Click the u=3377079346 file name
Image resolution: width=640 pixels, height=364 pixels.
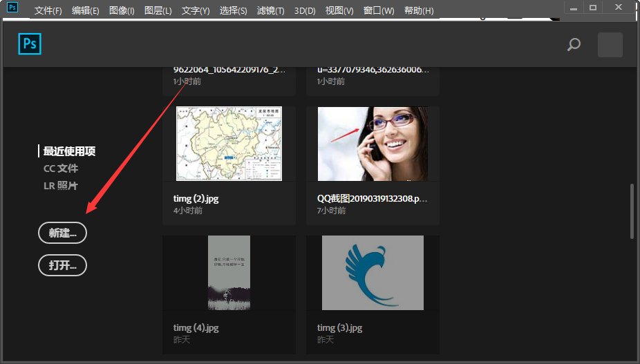click(x=373, y=70)
